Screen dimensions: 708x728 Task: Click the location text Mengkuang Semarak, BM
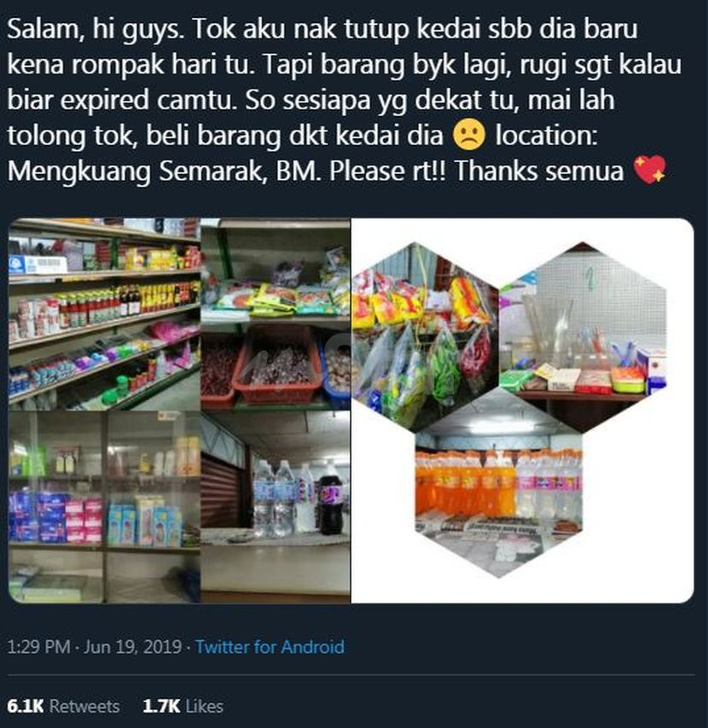point(165,171)
